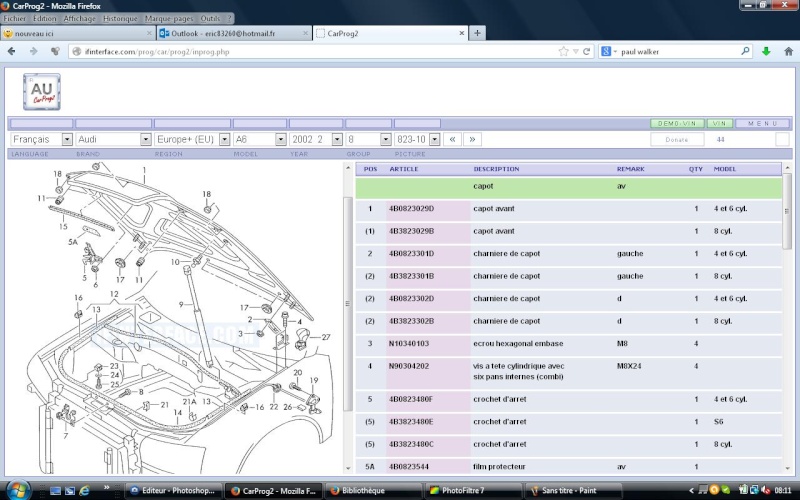This screenshot has height=500, width=800.
Task: Open address bar history dropdown arrow
Action: pos(576,52)
